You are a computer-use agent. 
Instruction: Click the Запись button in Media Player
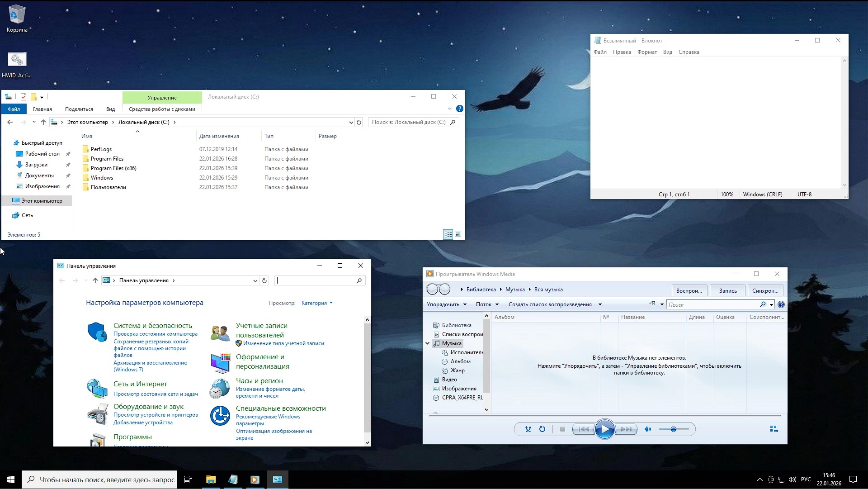tap(726, 290)
